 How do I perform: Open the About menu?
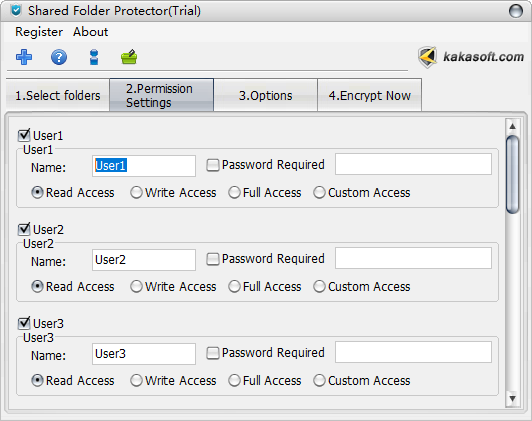point(91,32)
